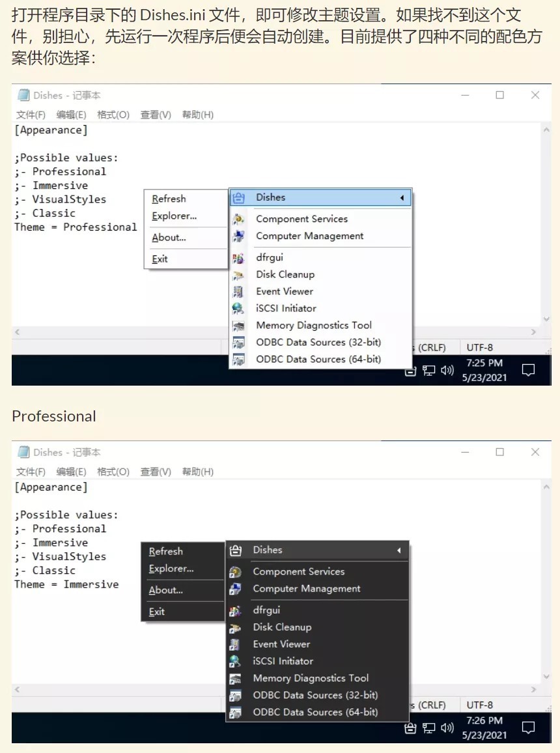Click Event Viewer icon in light menu
The width and height of the screenshot is (560, 753).
coord(238,292)
